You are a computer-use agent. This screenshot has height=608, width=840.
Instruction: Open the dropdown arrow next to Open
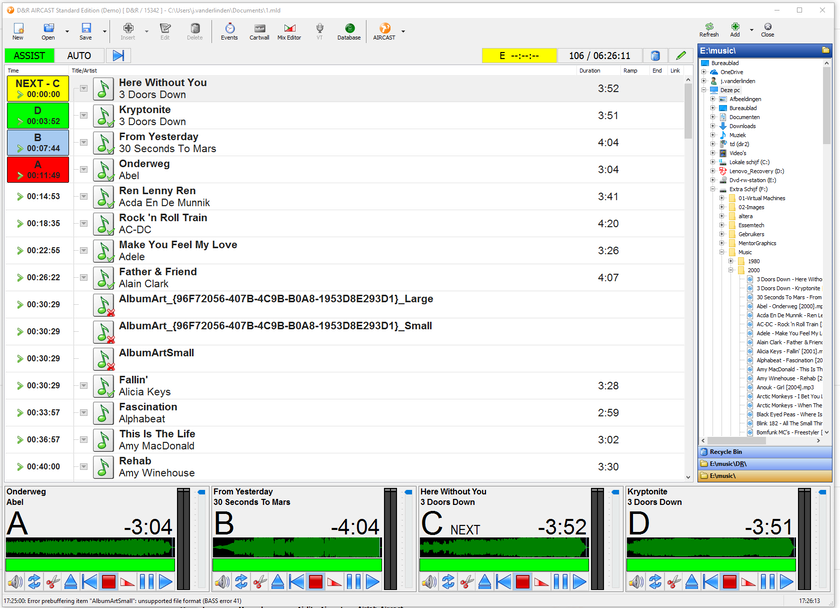[67, 32]
